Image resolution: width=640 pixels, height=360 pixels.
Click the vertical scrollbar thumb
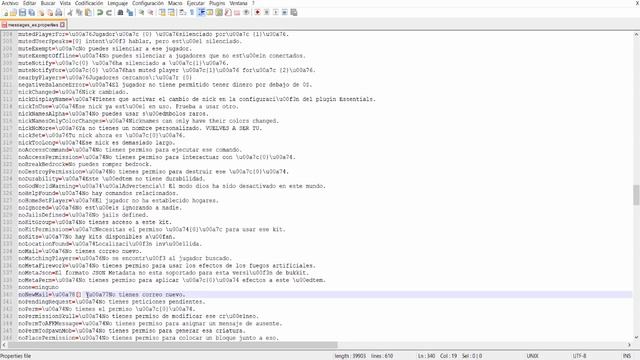coord(636,195)
